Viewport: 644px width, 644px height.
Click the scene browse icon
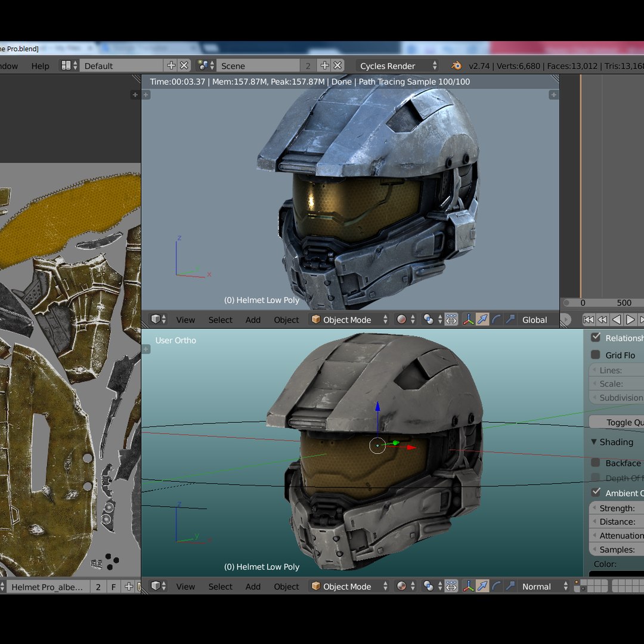tap(206, 66)
